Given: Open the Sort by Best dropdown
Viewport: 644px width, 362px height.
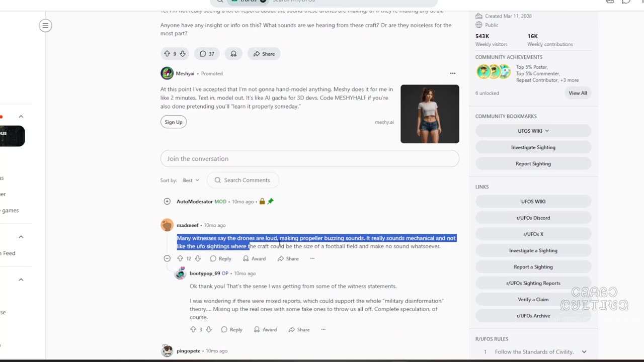Looking at the screenshot, I should coord(191,180).
